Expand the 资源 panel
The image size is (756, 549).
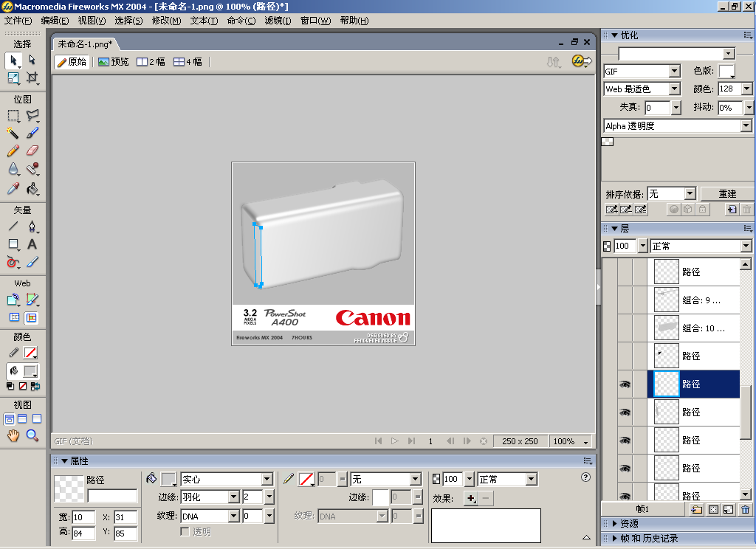615,523
